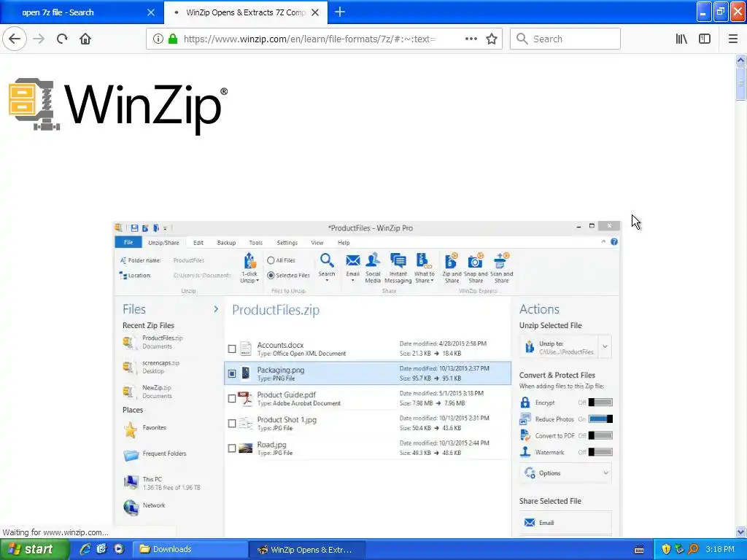747x560 pixels.
Task: Open a new browser tab
Action: point(340,12)
